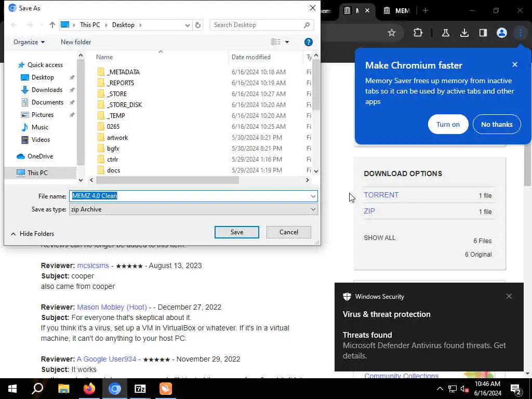Open the Organize menu

pos(29,42)
